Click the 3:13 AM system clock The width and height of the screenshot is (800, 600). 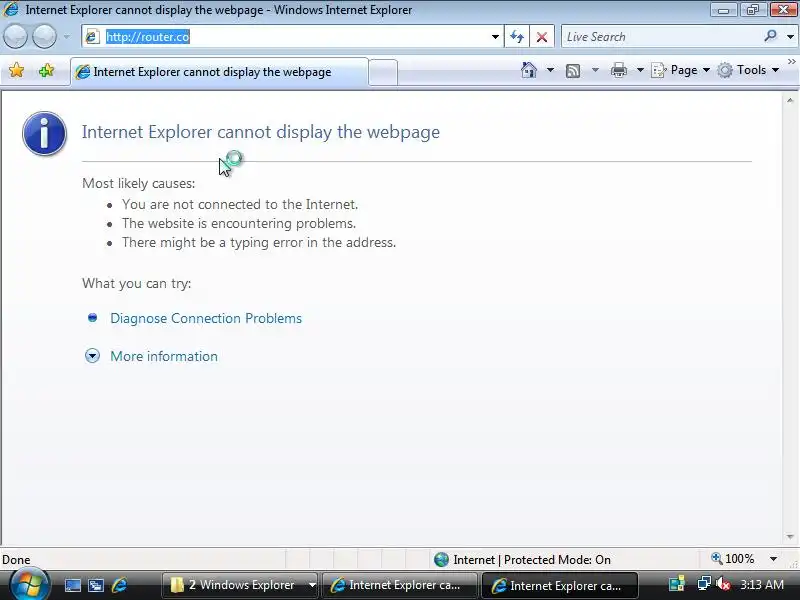point(762,584)
